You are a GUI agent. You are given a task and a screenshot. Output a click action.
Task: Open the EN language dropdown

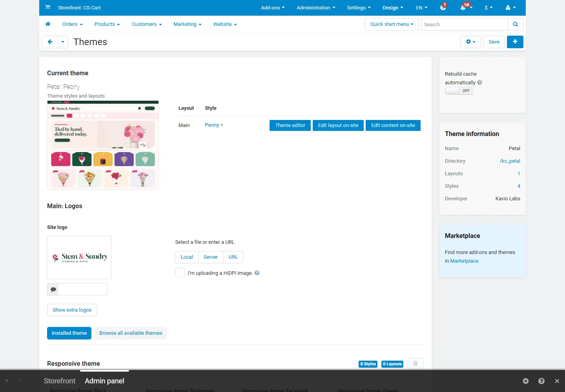(x=422, y=8)
